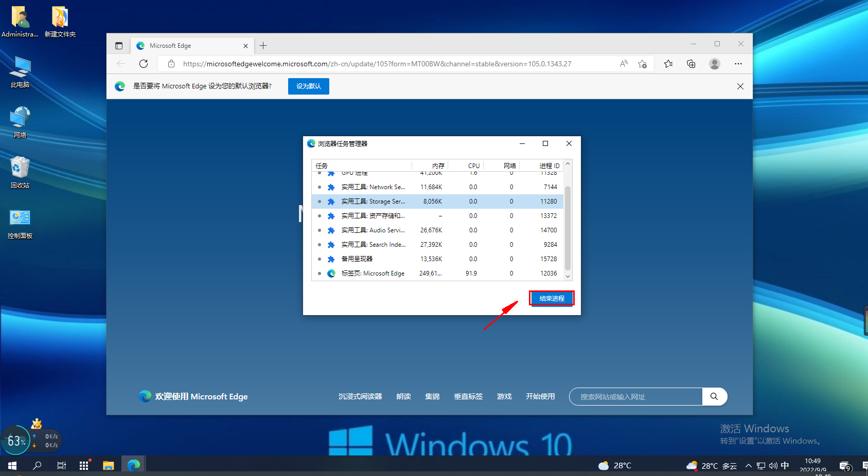Sort by the 进程 ID column header
Viewport: 868px width, 476px height.
(541, 166)
